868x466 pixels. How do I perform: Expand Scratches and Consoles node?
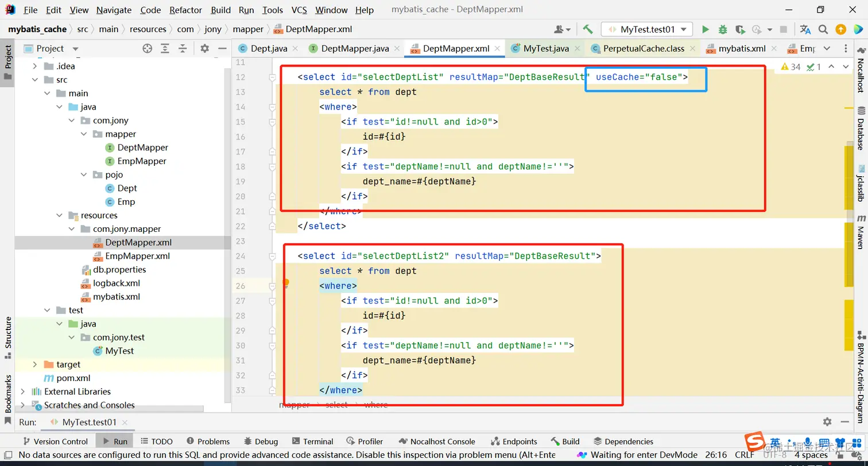(x=23, y=405)
